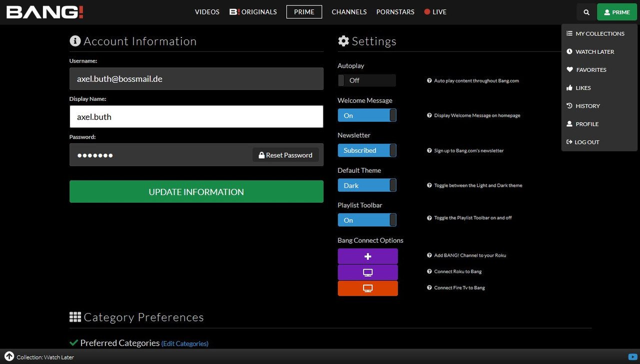The height and width of the screenshot is (364, 640).
Task: Click the Username field with the email
Action: (x=196, y=79)
